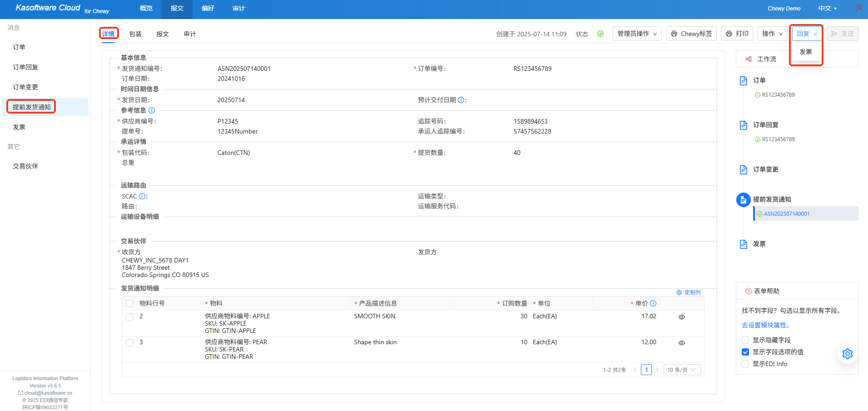Open the 概览 top menu
The width and height of the screenshot is (868, 411).
click(x=146, y=8)
